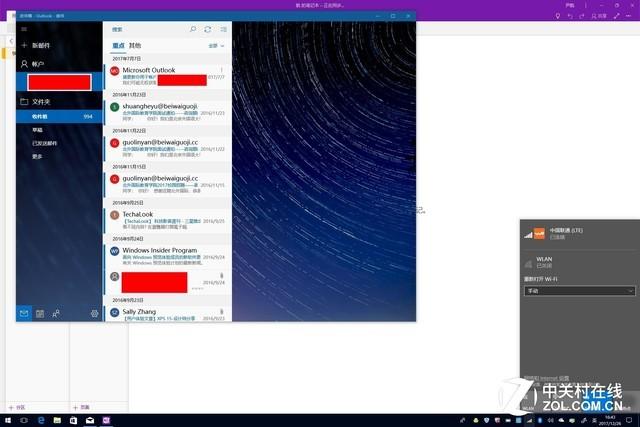640x427 pixels.
Task: Click the Windows Insider Program avatar
Action: point(115,251)
